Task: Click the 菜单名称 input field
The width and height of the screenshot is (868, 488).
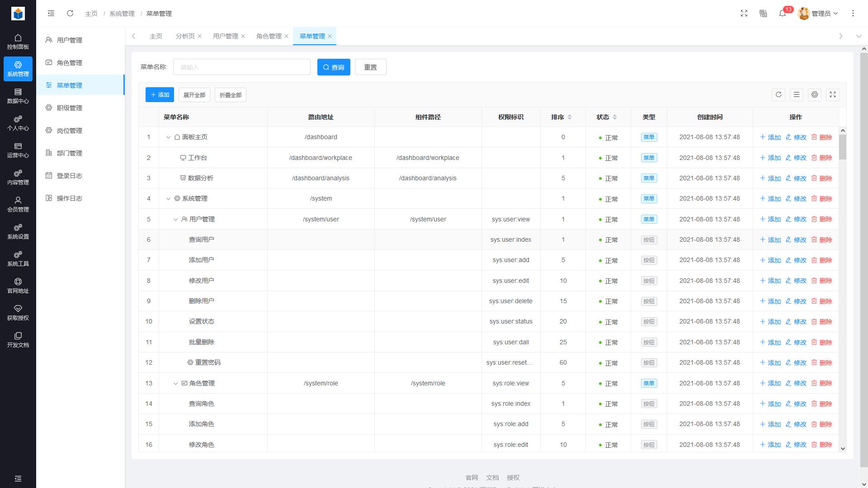Action: coord(242,67)
